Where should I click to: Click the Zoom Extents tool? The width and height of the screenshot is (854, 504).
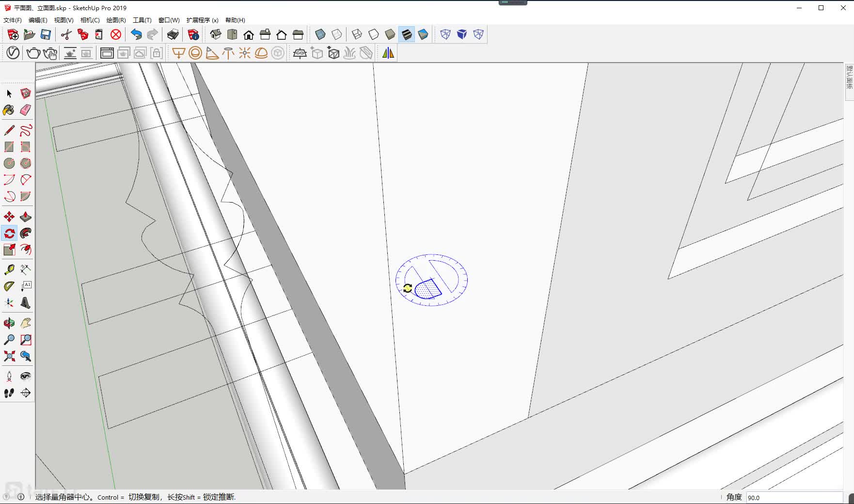[x=9, y=356]
